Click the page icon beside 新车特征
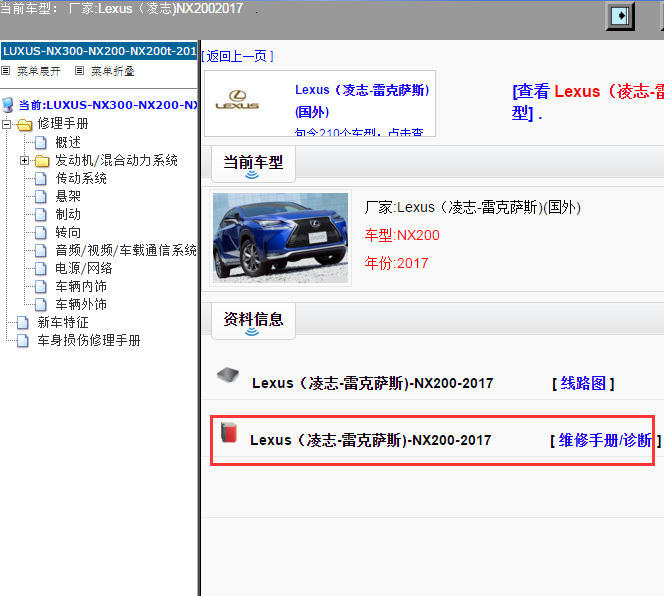The width and height of the screenshot is (664, 596). coord(25,322)
